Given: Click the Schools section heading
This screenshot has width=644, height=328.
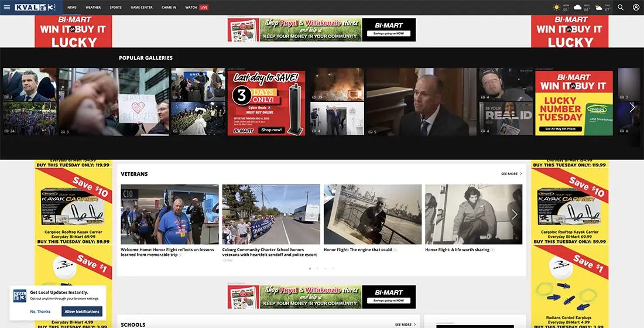Looking at the screenshot, I should tap(133, 324).
